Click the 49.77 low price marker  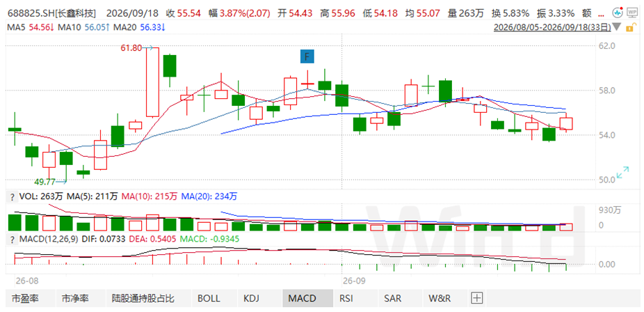tap(45, 180)
